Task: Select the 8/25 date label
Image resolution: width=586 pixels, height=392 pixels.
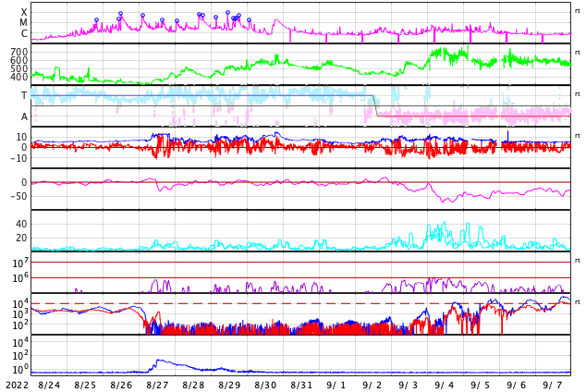Action: 85,385
